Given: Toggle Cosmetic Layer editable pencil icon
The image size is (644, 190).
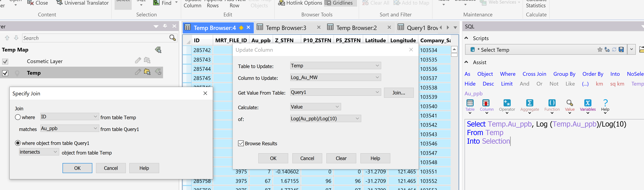Looking at the screenshot, I should pyautogui.click(x=138, y=60).
